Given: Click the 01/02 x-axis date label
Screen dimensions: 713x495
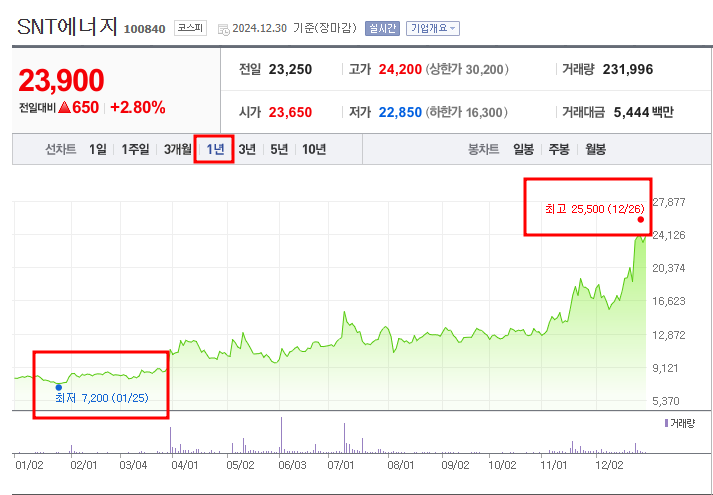Looking at the screenshot, I should pyautogui.click(x=29, y=465).
